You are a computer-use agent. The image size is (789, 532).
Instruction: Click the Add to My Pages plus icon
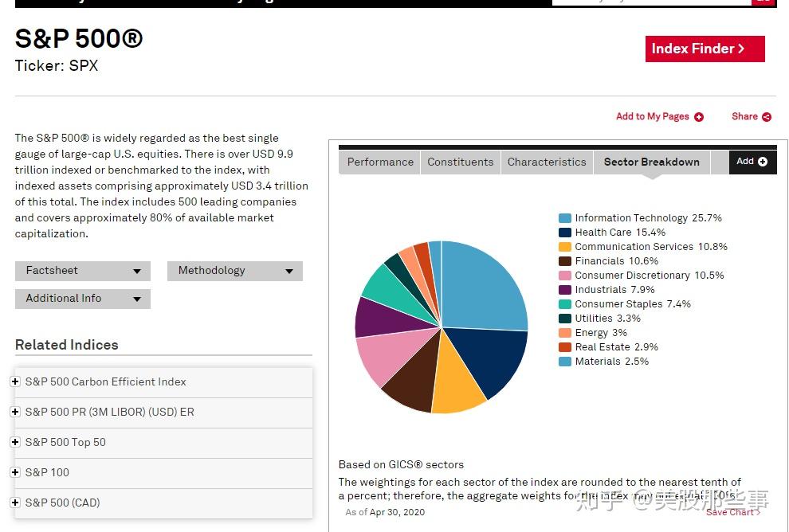[698, 117]
